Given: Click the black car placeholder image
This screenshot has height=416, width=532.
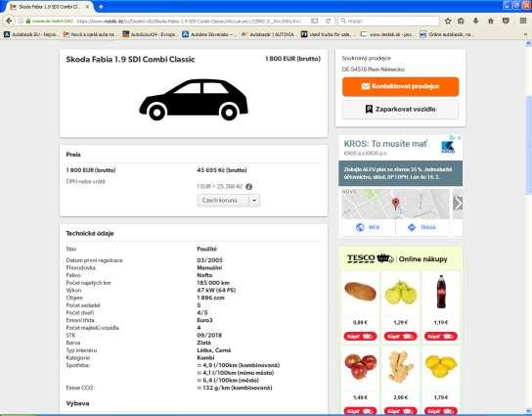Looking at the screenshot, I should pos(194,100).
